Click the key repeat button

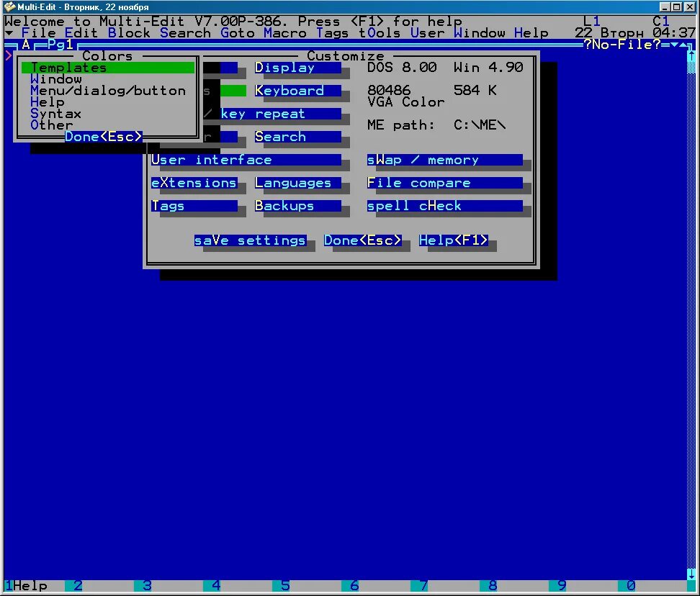(280, 114)
